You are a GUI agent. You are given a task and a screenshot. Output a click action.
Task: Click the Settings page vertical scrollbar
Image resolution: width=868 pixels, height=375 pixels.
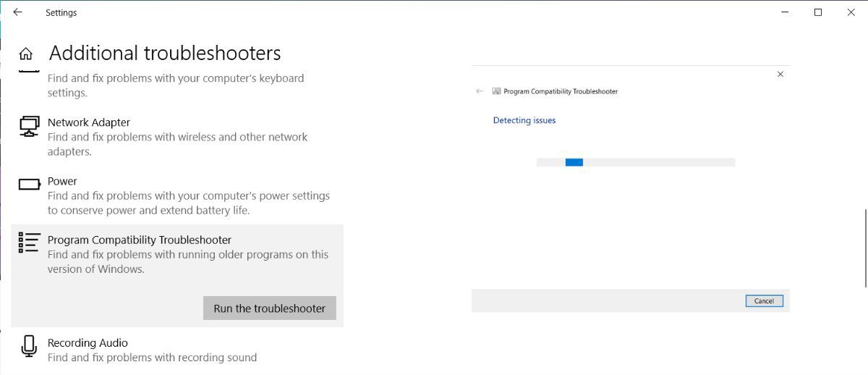point(865,247)
